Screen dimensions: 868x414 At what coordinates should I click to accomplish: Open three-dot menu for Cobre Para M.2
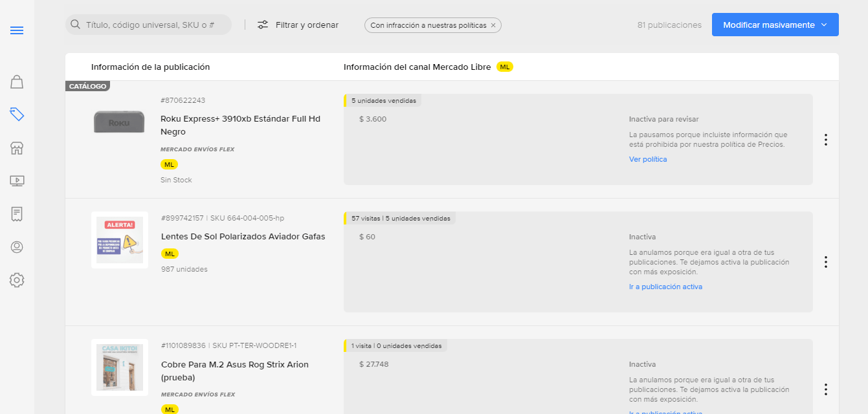[x=825, y=389]
